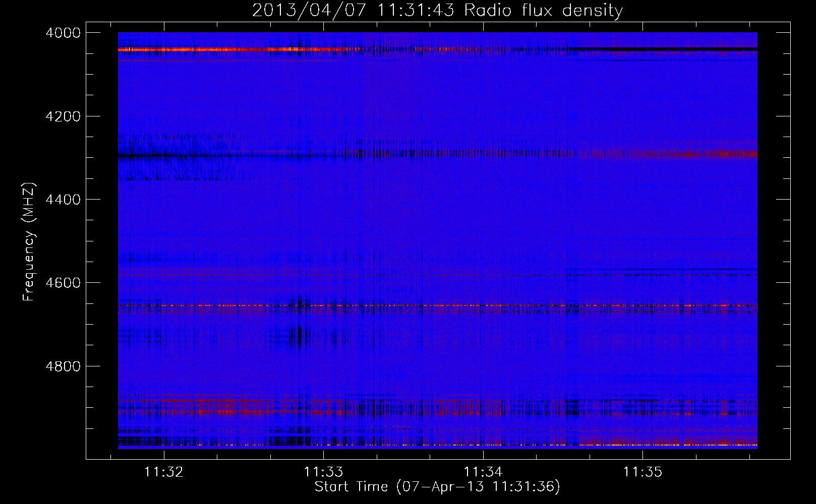Screen dimensions: 816x504
Task: Click the 4200 frequency axis label
Action: click(63, 116)
